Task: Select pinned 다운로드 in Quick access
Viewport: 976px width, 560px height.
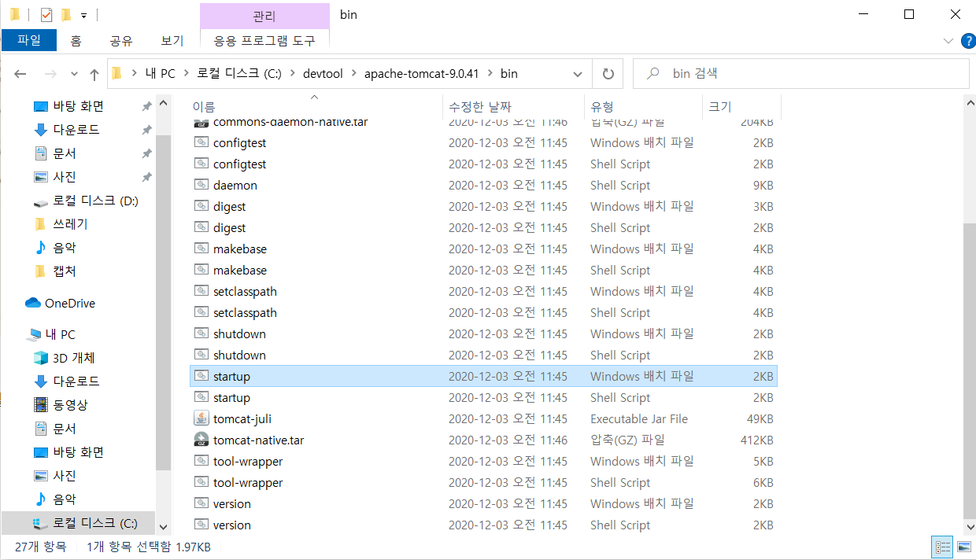Action: 76,130
